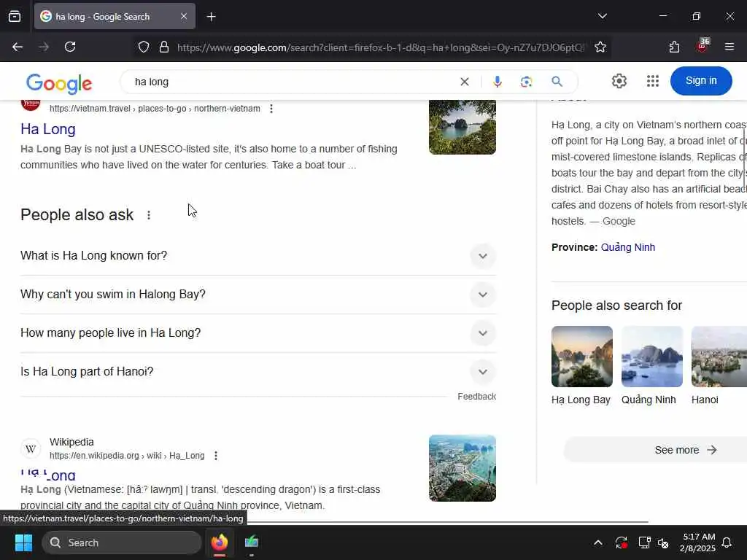
Task: Clear the search query with the X
Action: tap(465, 82)
